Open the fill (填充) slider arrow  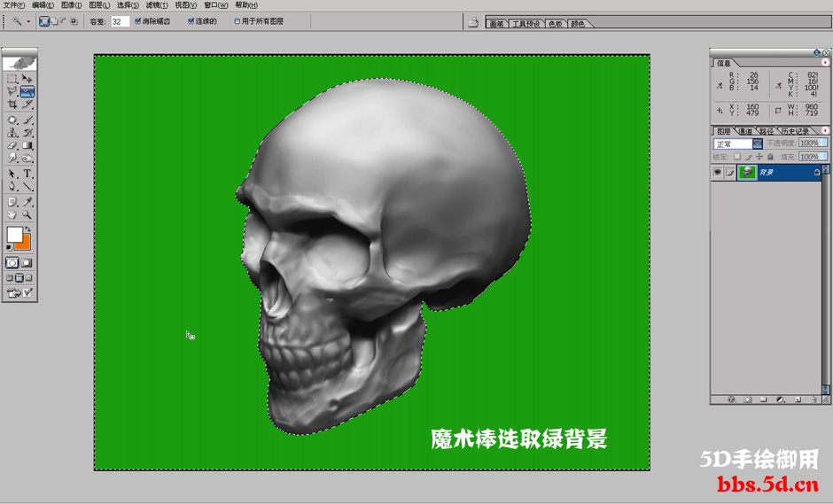point(824,157)
